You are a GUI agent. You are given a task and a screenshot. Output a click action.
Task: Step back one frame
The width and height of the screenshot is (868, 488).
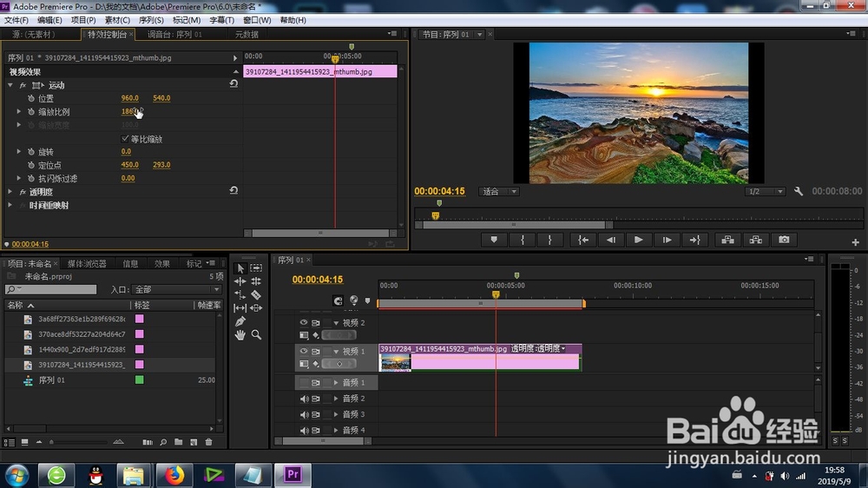611,240
